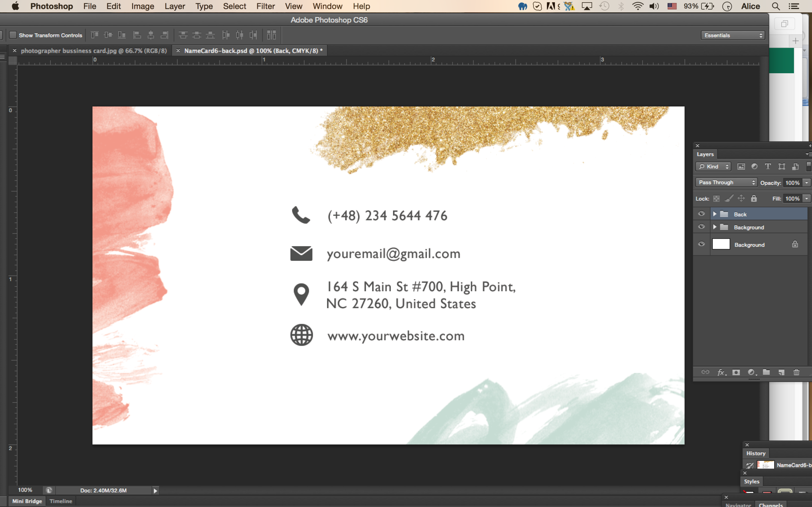Click the delete layer trash icon

coord(796,372)
